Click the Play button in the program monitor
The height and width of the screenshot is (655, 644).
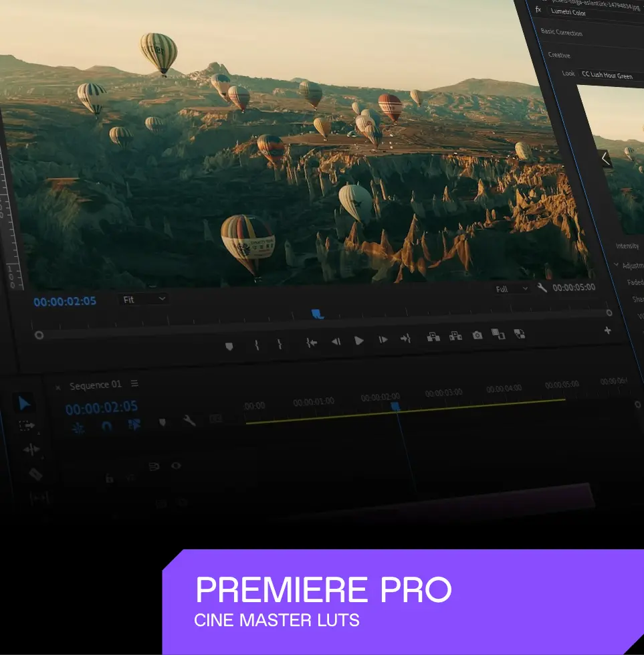(359, 341)
